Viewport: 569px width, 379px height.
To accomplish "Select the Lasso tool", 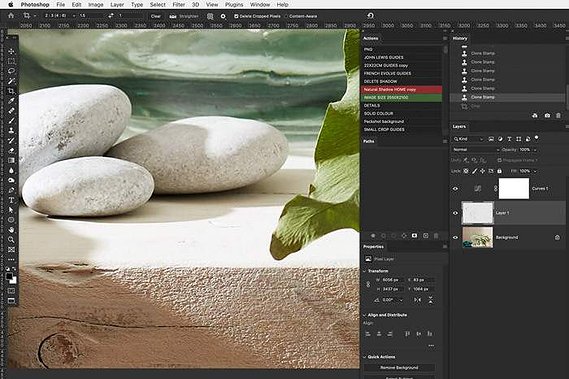I will point(11,71).
